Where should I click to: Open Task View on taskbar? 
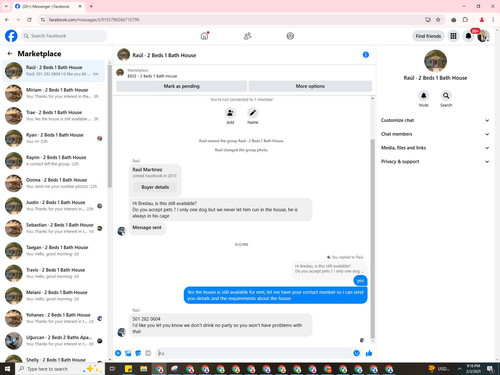click(112, 369)
